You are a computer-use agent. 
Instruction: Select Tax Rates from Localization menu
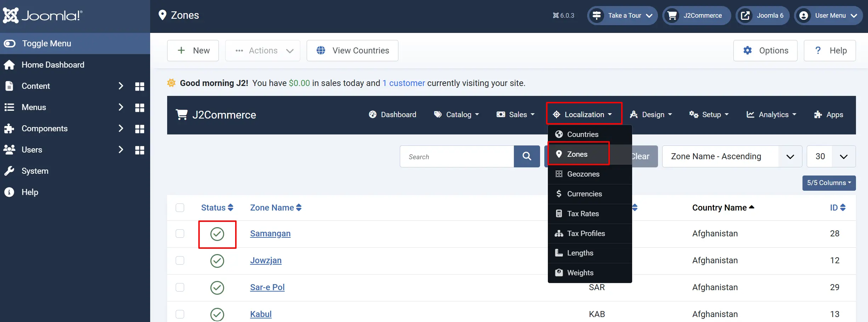click(590, 214)
